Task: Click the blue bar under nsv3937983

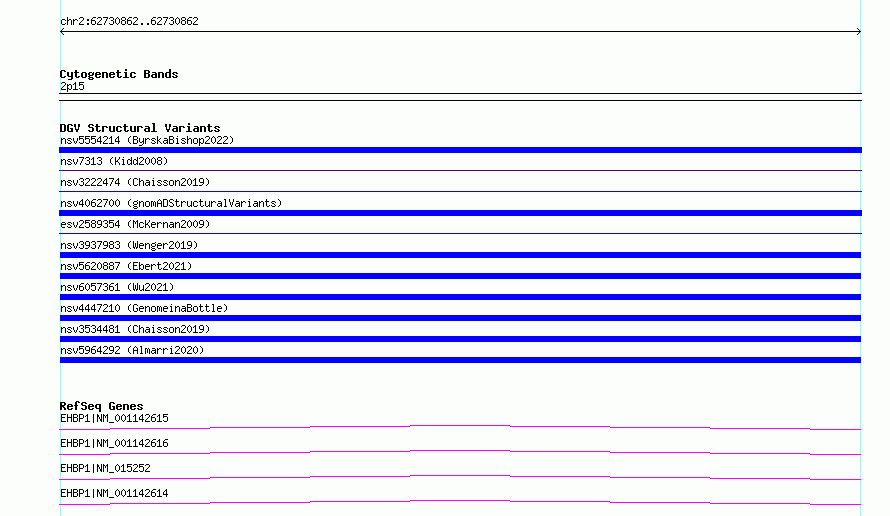Action: pyautogui.click(x=460, y=255)
